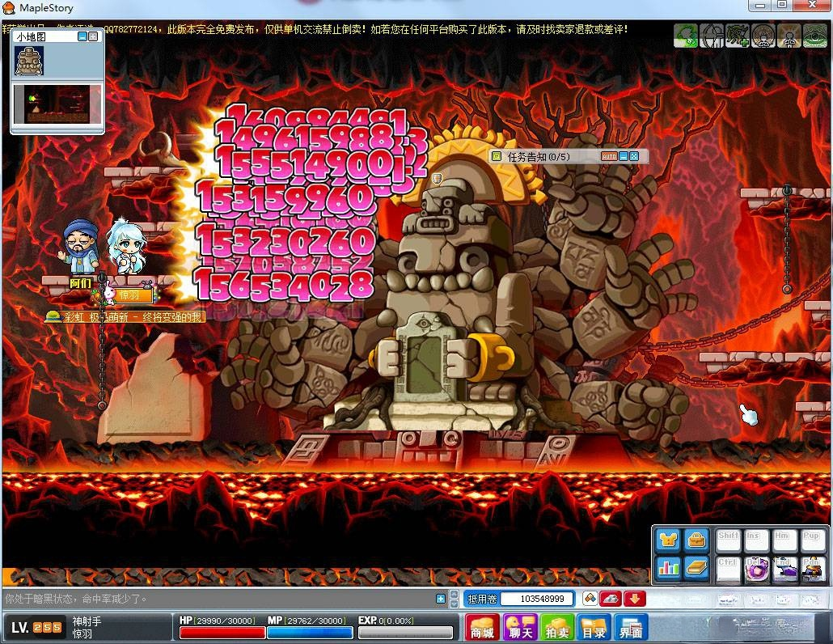833x644 pixels.
Task: Open the 目录 menu
Action: 594,627
